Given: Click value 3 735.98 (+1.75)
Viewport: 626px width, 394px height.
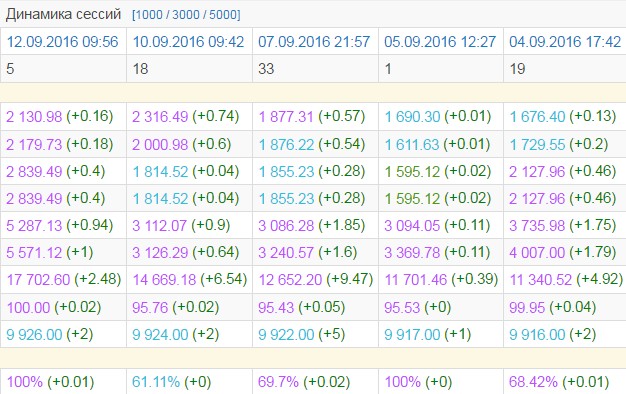Looking at the screenshot, I should point(563,226).
